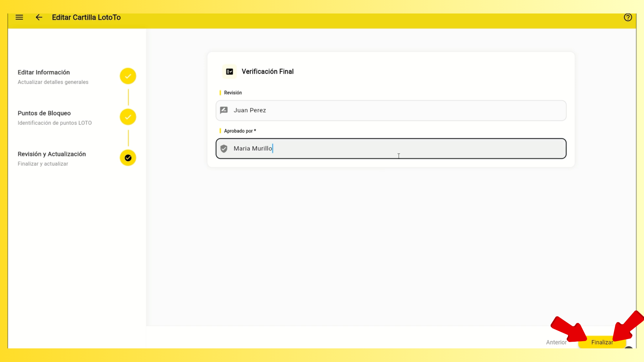Focus the Revisión field containing Juan Perez
This screenshot has height=362, width=644.
tap(391, 111)
